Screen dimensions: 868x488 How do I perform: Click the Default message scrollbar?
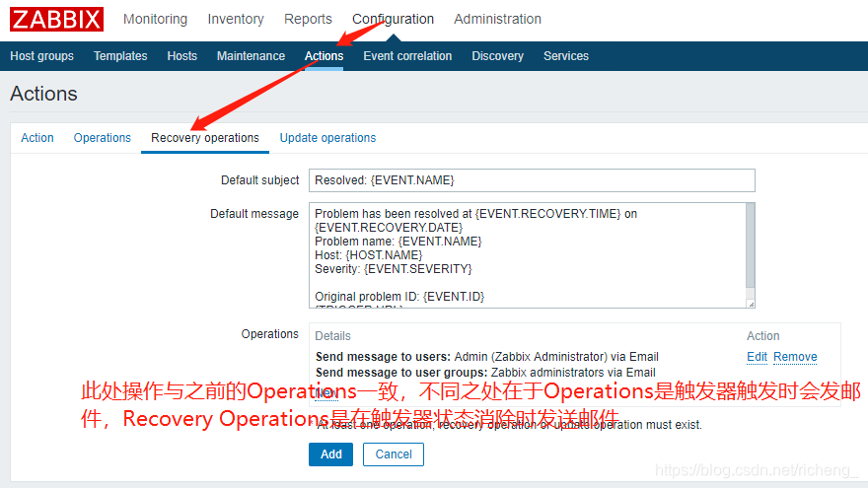(x=750, y=246)
